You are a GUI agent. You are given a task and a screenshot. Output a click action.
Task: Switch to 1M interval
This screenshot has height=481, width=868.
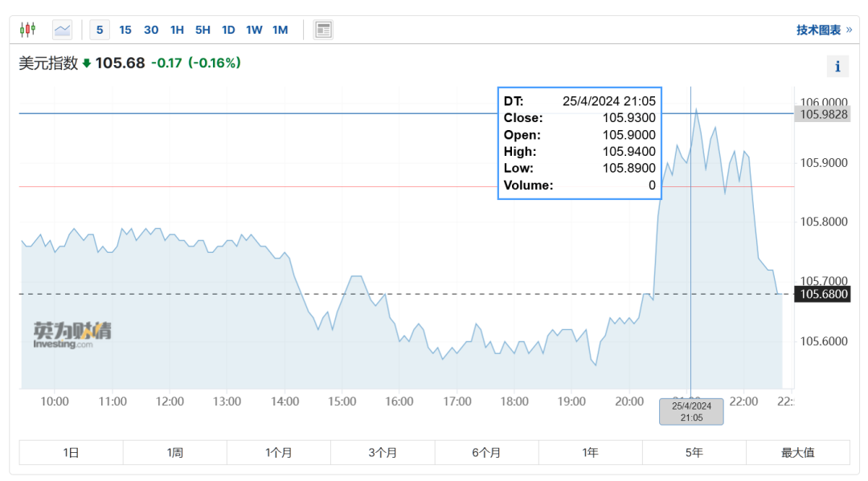click(x=280, y=30)
